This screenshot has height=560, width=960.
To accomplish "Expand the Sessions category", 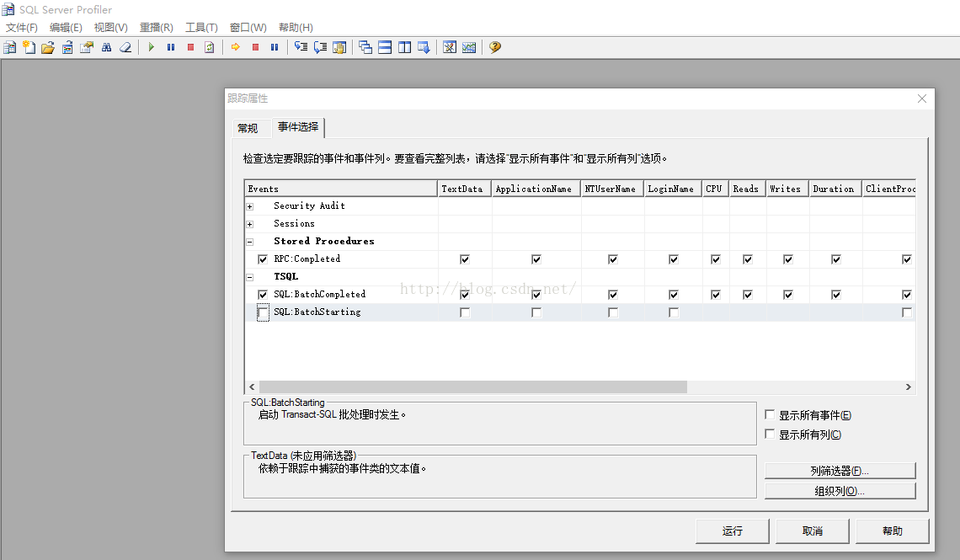I will (250, 224).
